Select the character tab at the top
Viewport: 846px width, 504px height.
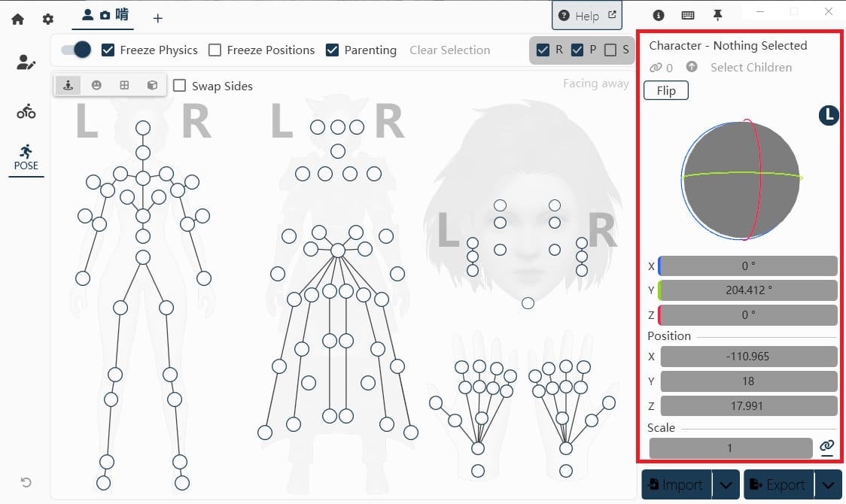(104, 15)
